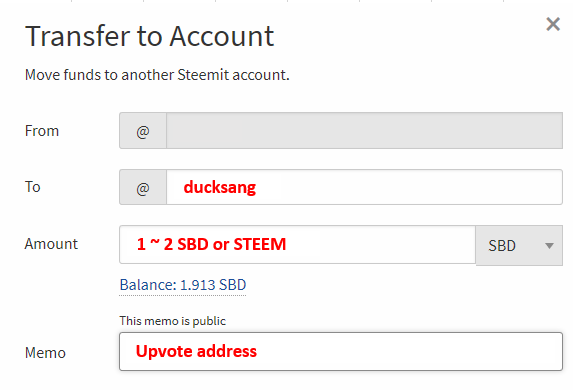The width and height of the screenshot is (573, 390).
Task: Click the currency selector's down arrow
Action: (549, 246)
